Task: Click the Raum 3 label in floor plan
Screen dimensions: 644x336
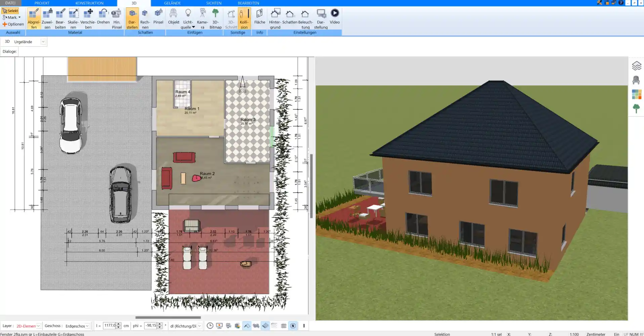Action: (248, 119)
